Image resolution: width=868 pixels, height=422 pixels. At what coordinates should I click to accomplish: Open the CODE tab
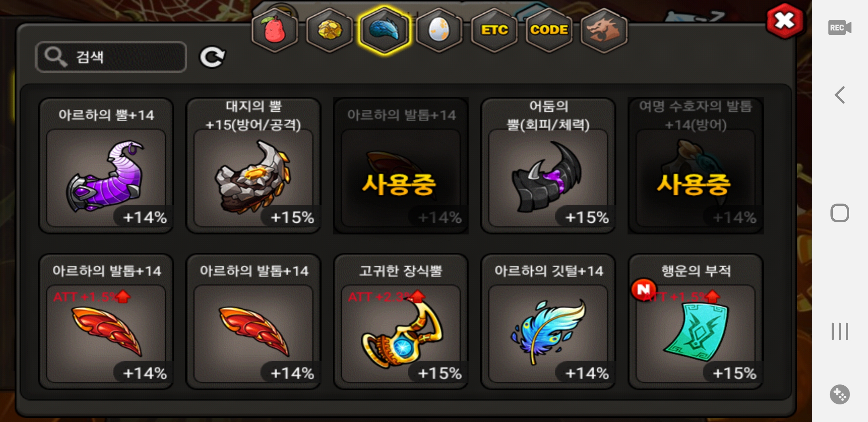[549, 30]
